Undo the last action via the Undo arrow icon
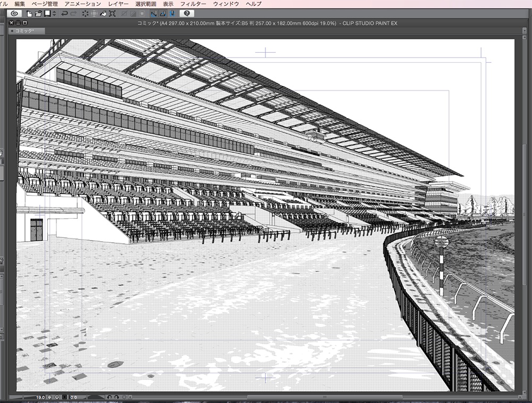 63,13
